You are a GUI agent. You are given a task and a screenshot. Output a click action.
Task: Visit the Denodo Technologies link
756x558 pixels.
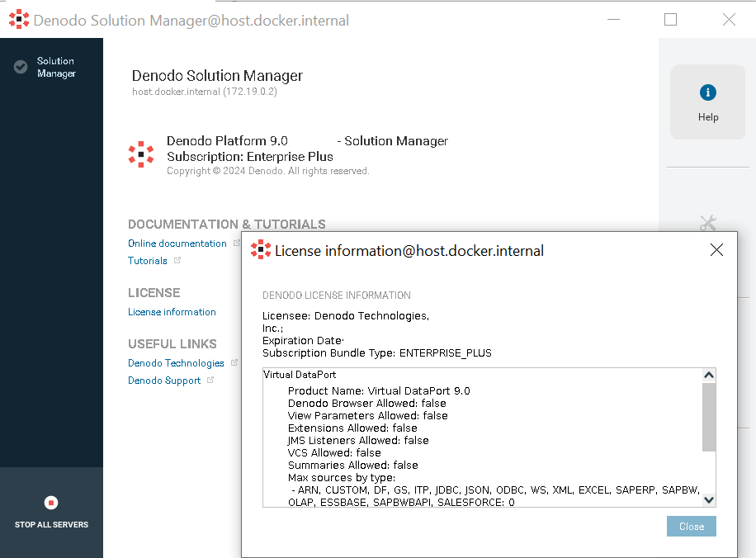click(x=176, y=363)
